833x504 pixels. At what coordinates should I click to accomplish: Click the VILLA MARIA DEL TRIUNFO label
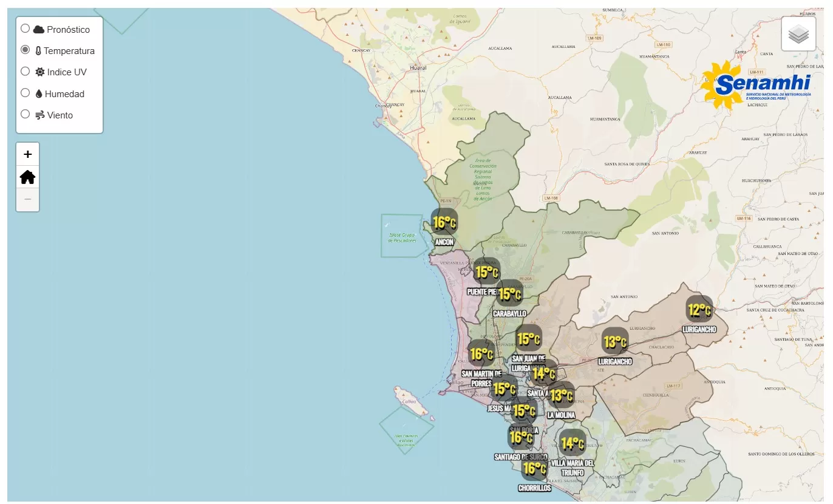click(573, 468)
